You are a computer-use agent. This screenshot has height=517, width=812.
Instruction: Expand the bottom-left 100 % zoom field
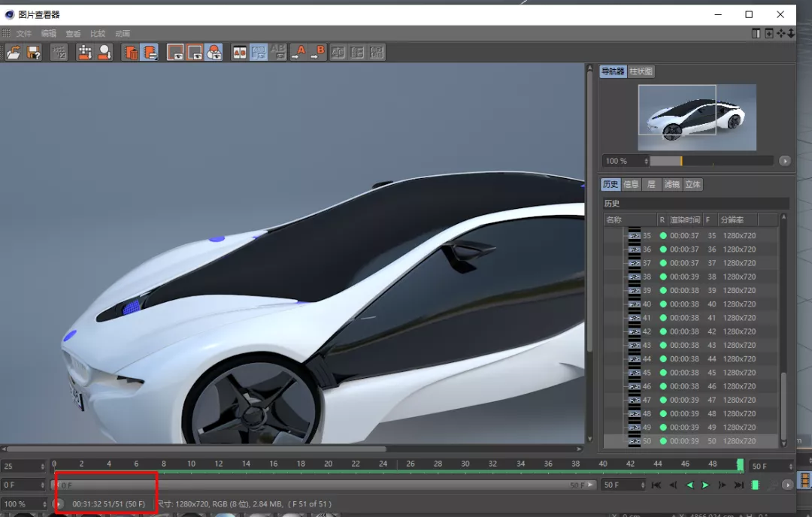[x=42, y=504]
